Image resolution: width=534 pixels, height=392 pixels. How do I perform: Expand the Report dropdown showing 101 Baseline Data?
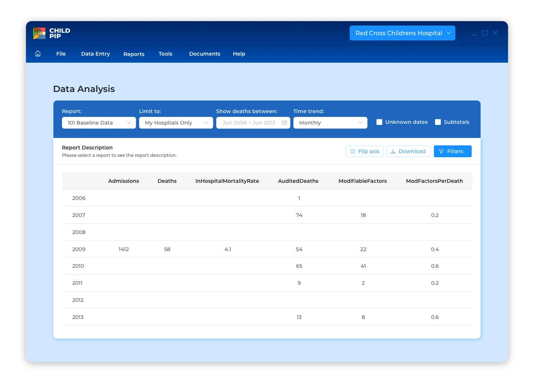pos(99,123)
